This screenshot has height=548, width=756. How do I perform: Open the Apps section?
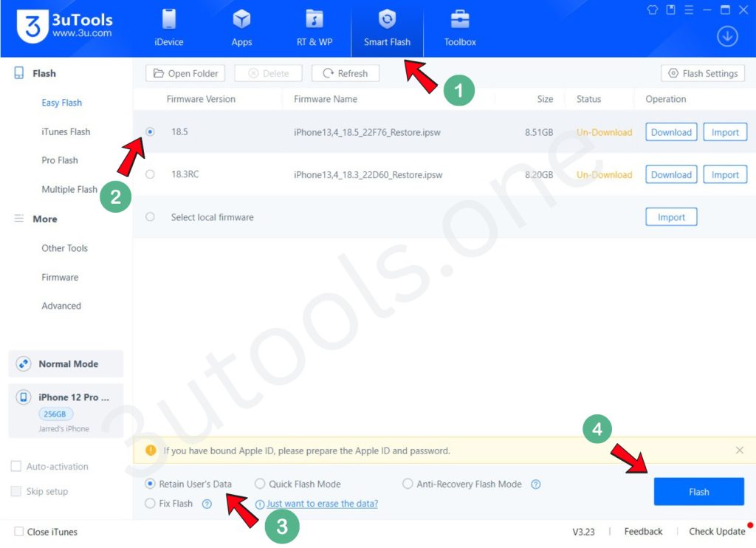pyautogui.click(x=241, y=27)
